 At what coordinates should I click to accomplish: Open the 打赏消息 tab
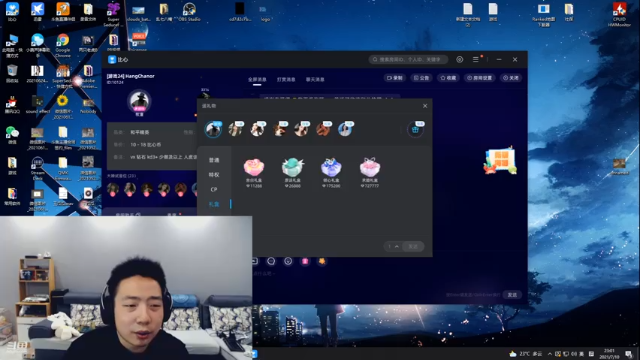tap(286, 80)
